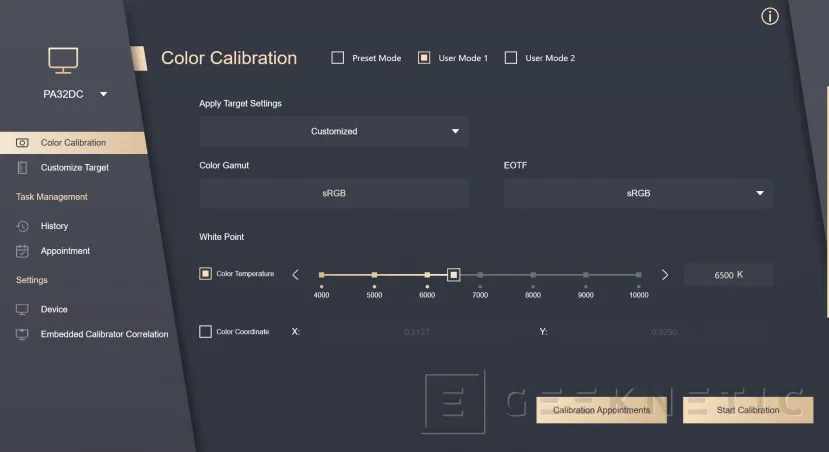Click the X coordinate input field

pos(417,332)
